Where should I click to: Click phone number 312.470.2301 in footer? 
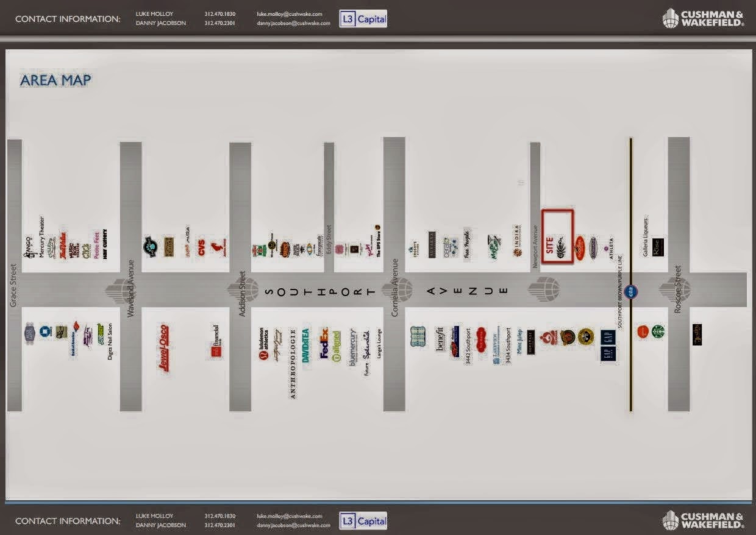coord(220,525)
